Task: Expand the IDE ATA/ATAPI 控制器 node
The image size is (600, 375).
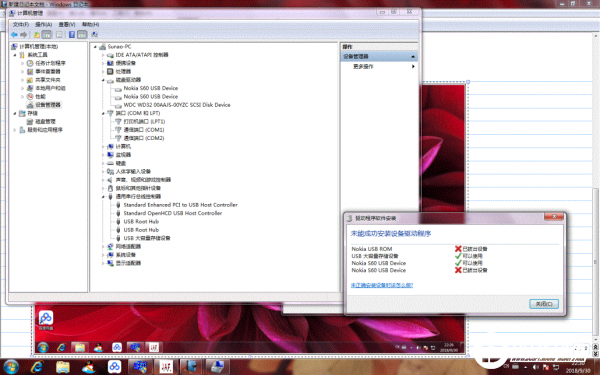Action: (x=103, y=55)
